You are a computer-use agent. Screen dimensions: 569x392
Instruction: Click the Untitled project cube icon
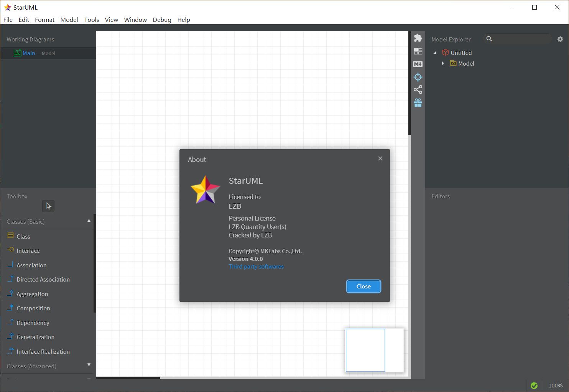pos(445,53)
